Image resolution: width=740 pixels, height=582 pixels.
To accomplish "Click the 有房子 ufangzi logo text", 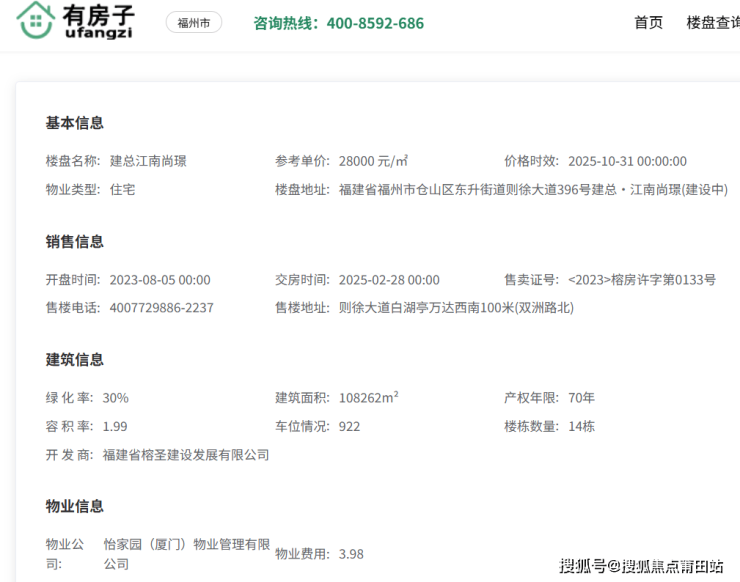I will click(x=97, y=22).
